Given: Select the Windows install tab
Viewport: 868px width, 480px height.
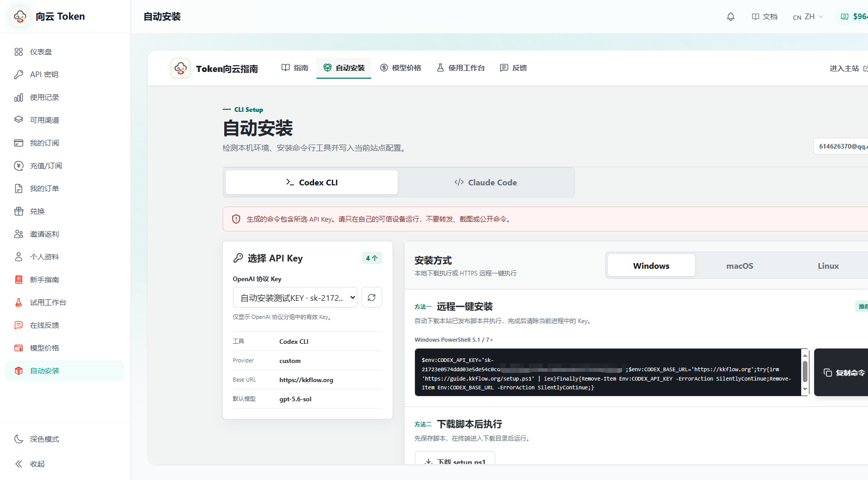Looking at the screenshot, I should [652, 266].
